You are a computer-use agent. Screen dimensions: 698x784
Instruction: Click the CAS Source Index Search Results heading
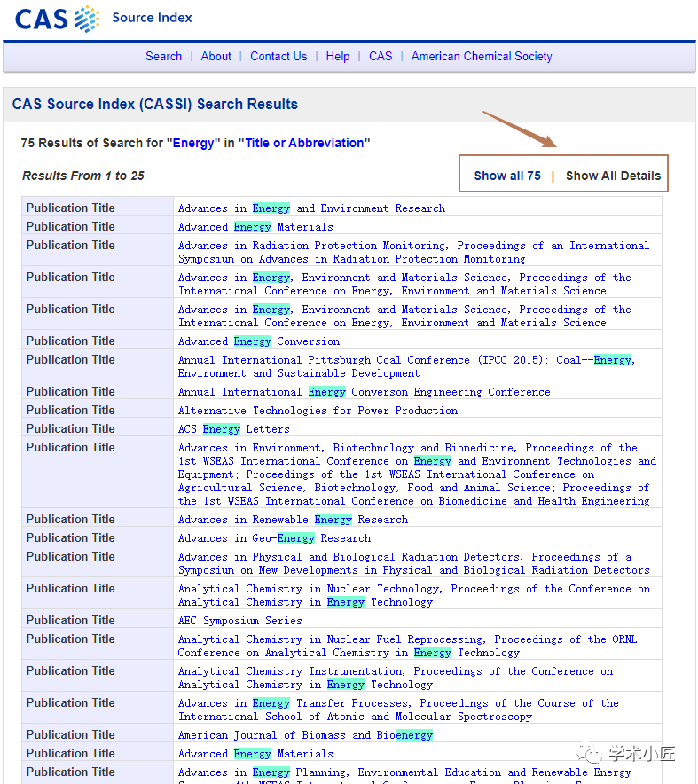tap(155, 104)
